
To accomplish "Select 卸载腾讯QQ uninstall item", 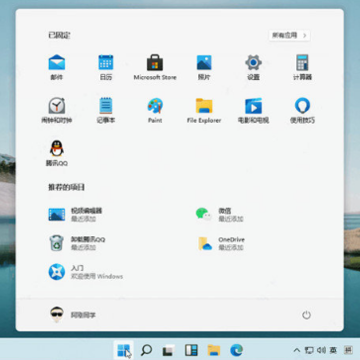I will (77, 243).
